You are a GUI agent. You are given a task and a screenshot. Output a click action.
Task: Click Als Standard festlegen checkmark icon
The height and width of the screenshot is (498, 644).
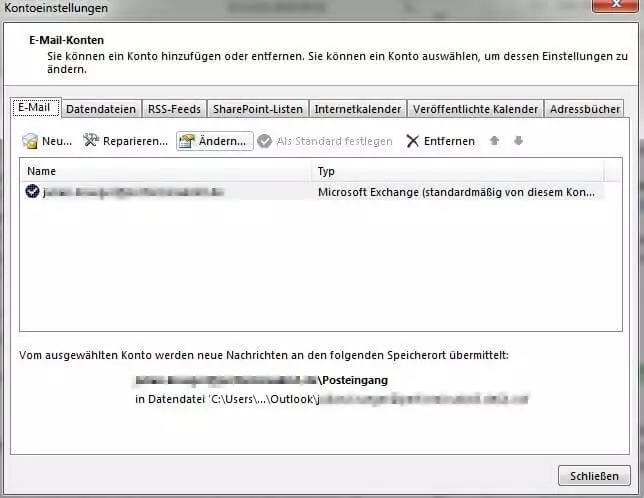pos(265,141)
